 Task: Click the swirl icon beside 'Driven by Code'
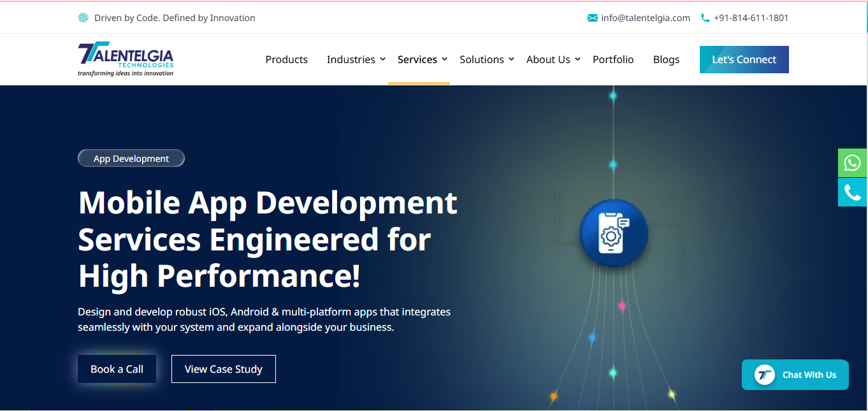(83, 18)
